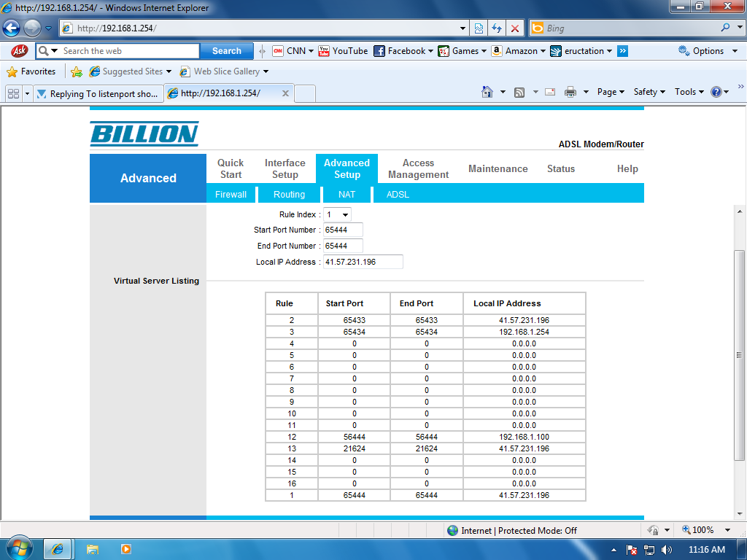The width and height of the screenshot is (747, 560).
Task: Open the Quick Tabs grid icon
Action: coord(13,93)
